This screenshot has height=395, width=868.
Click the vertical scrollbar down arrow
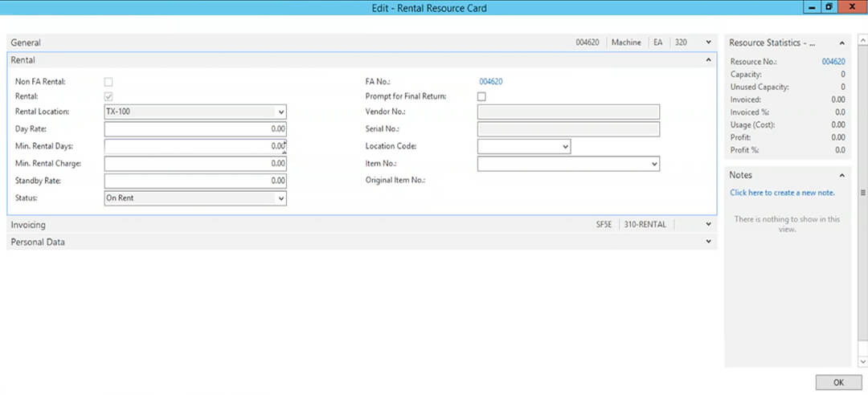[x=862, y=361]
